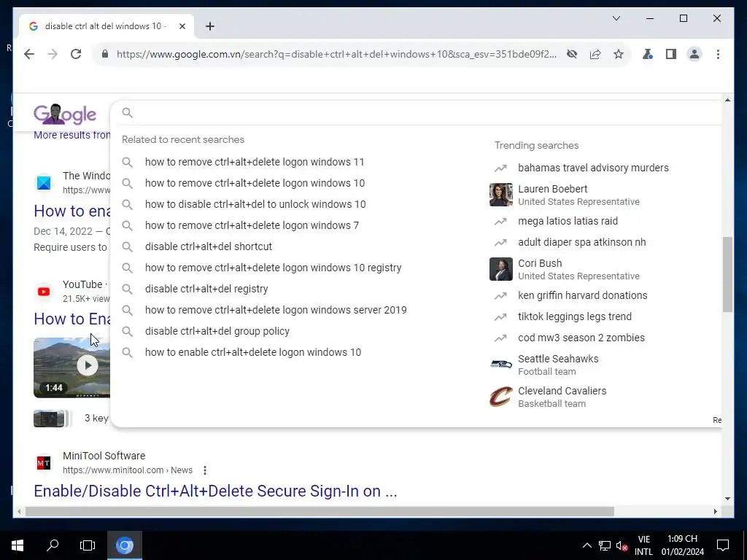Click the address bar URL
Viewport: 747px width, 560px height.
tap(336, 54)
